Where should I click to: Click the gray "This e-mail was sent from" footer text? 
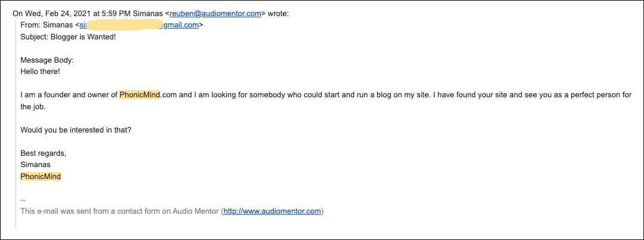point(120,212)
